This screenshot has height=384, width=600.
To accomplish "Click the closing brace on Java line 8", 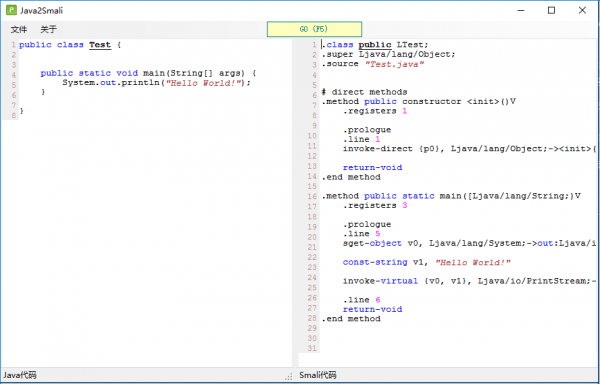I will 22,111.
